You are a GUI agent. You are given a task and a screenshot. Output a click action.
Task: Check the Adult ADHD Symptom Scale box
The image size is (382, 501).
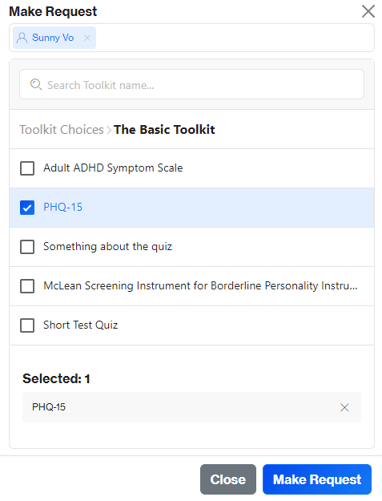pyautogui.click(x=27, y=168)
